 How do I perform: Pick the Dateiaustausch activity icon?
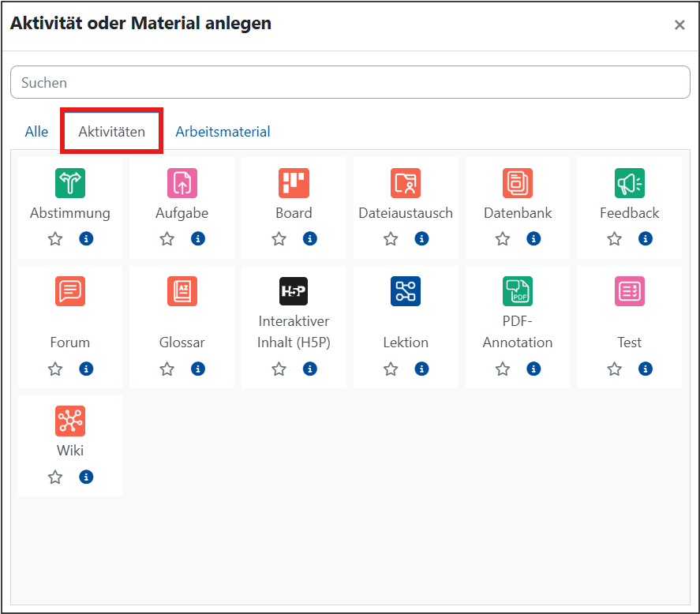point(406,183)
